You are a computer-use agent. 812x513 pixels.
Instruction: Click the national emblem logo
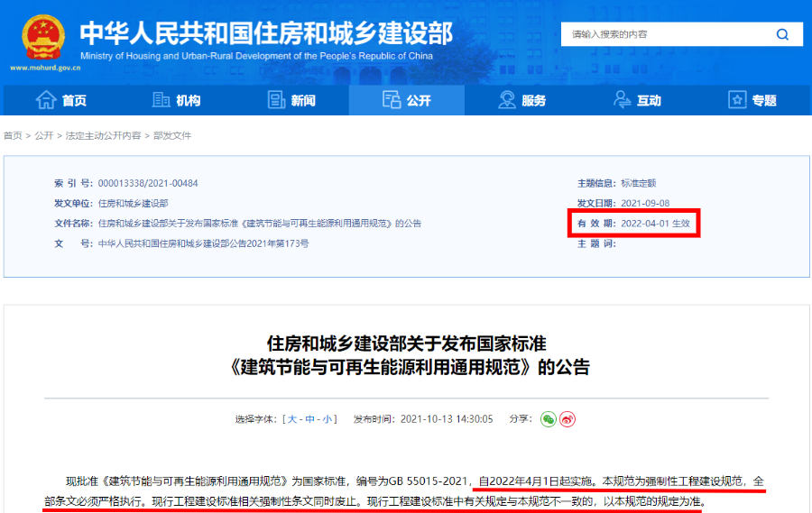(39, 35)
